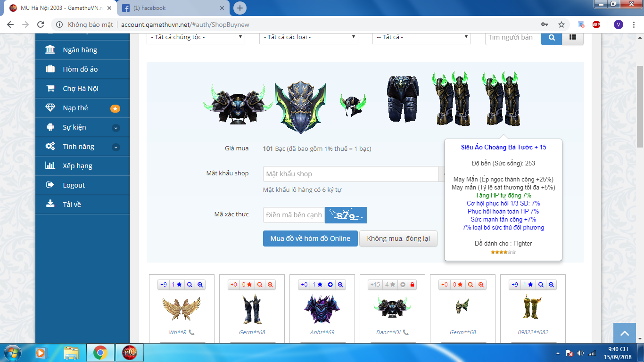Open Chrome from the Windows taskbar

click(x=100, y=352)
